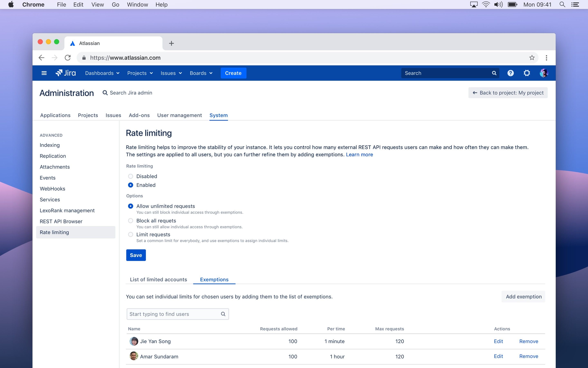Click the Jira logo

pyautogui.click(x=66, y=73)
